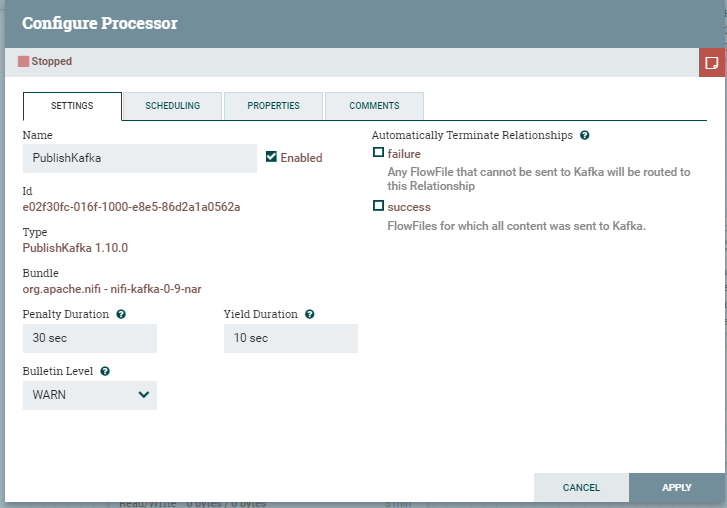727x508 pixels.
Task: Switch to the Scheduling tab
Action: 172,106
